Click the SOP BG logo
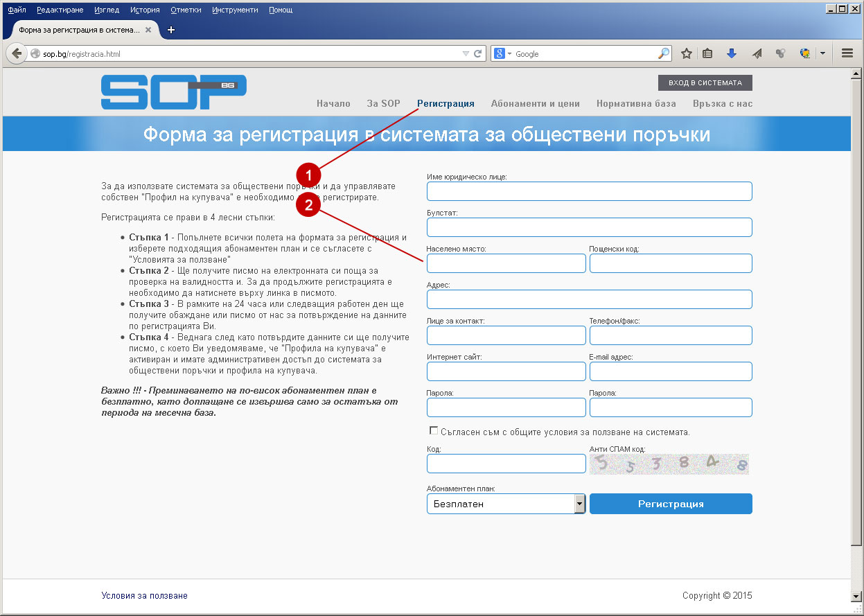This screenshot has width=864, height=616. click(174, 92)
